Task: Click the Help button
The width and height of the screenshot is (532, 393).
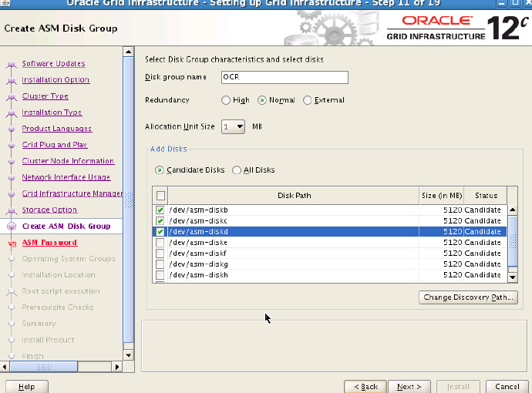Action: (26, 387)
